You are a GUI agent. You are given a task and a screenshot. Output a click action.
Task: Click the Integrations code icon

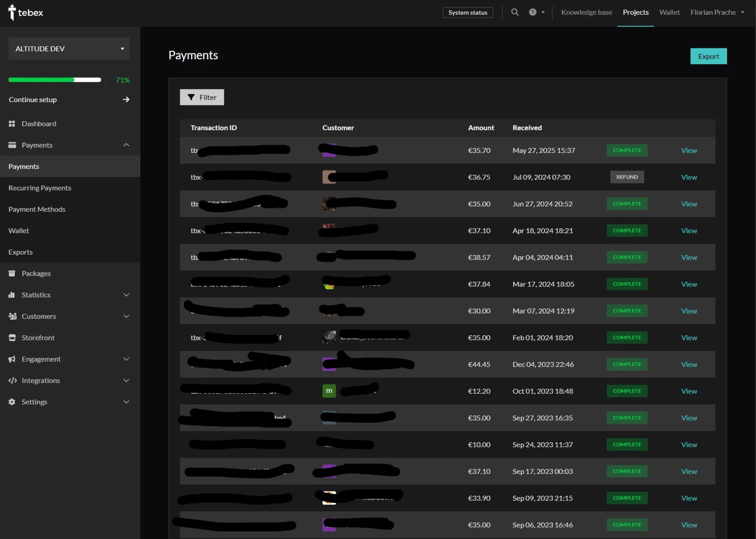13,381
